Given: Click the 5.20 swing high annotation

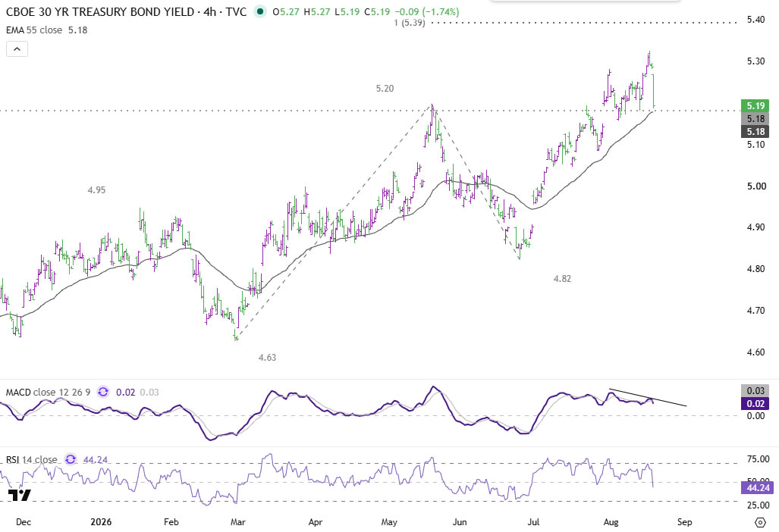Looking at the screenshot, I should (385, 89).
